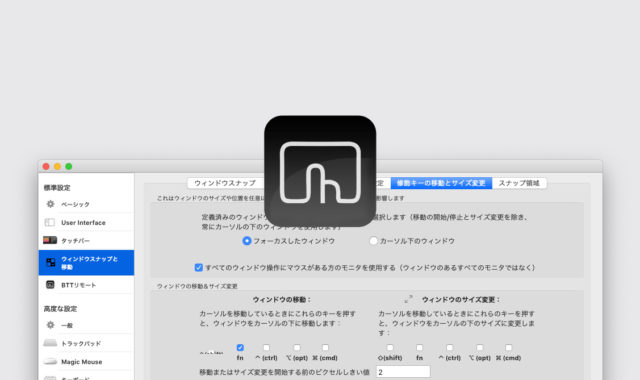Select the タッチバー sidebar icon
The height and width of the screenshot is (380, 640).
(50, 240)
